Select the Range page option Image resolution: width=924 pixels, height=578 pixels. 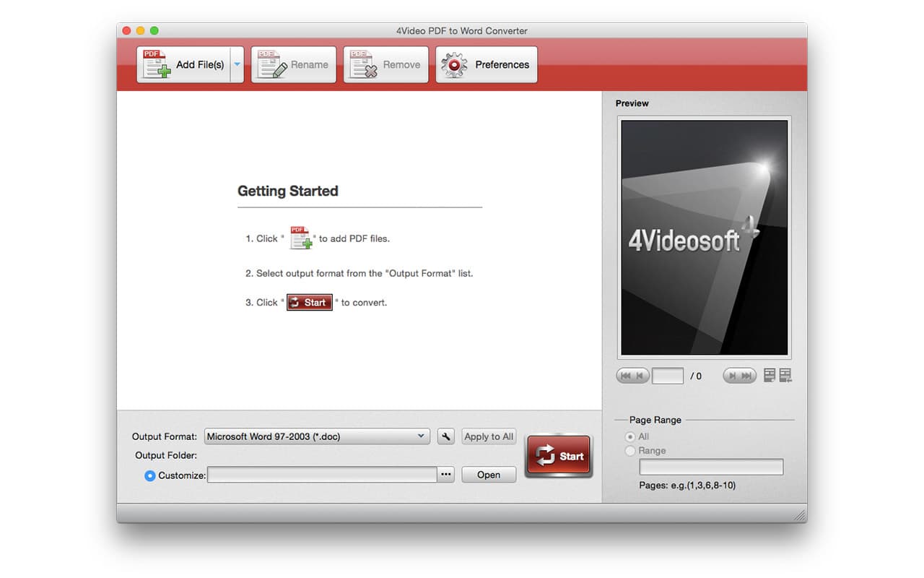(x=631, y=451)
